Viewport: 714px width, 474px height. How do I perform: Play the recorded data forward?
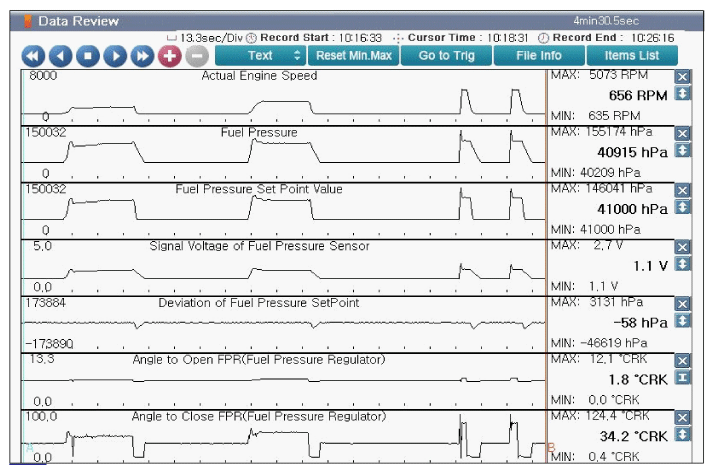(x=115, y=56)
